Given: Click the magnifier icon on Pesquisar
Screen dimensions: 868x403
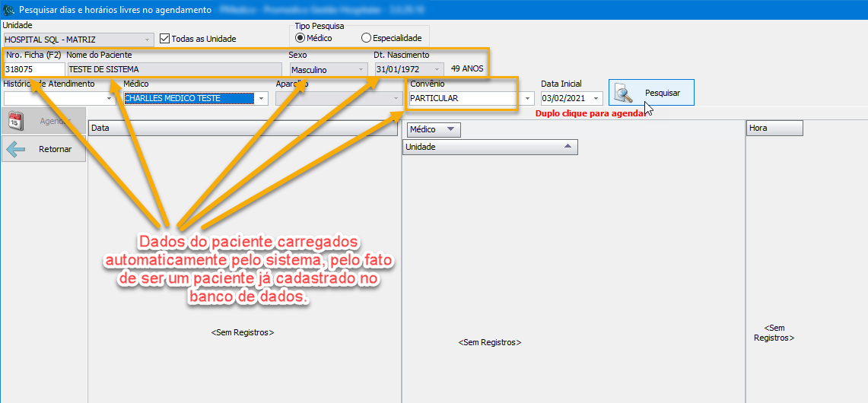Looking at the screenshot, I should [x=625, y=94].
